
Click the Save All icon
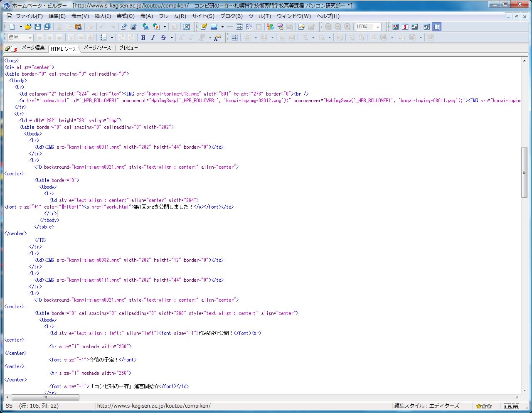[x=47, y=27]
